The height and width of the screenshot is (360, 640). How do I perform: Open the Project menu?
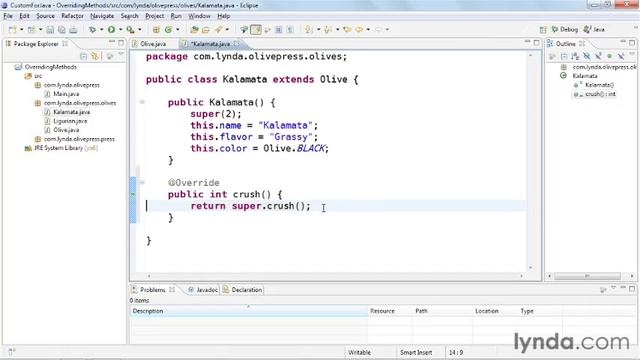[x=155, y=16]
